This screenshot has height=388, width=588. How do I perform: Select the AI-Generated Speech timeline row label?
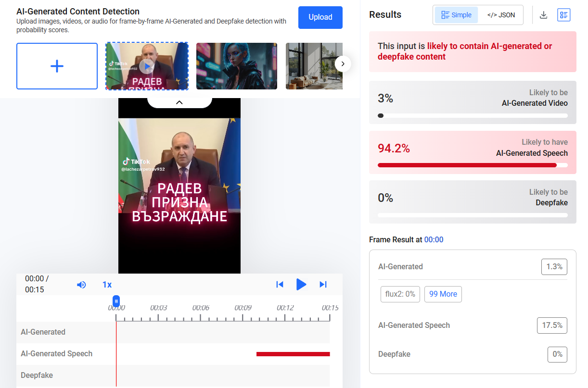click(56, 353)
